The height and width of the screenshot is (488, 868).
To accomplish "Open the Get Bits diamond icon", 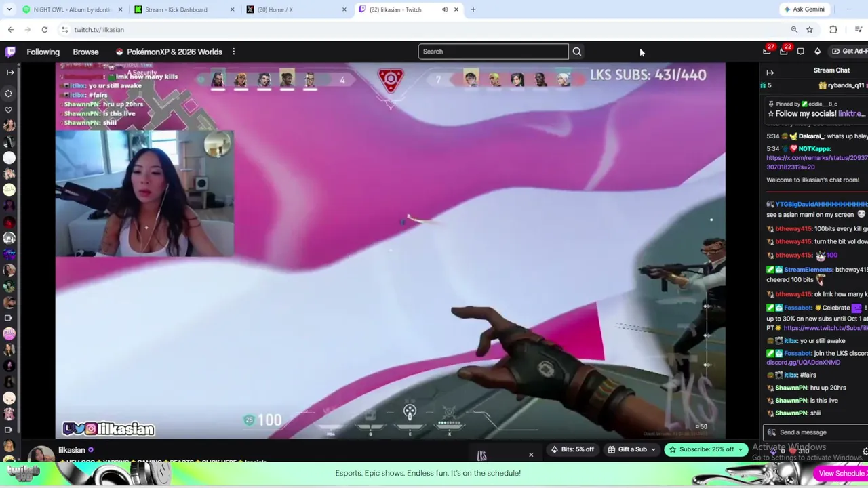I will [817, 52].
